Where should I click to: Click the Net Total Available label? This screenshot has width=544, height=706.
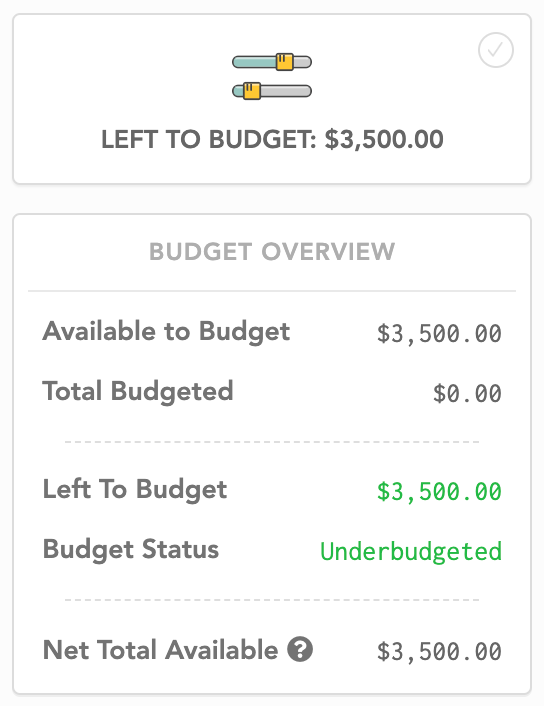tap(160, 650)
